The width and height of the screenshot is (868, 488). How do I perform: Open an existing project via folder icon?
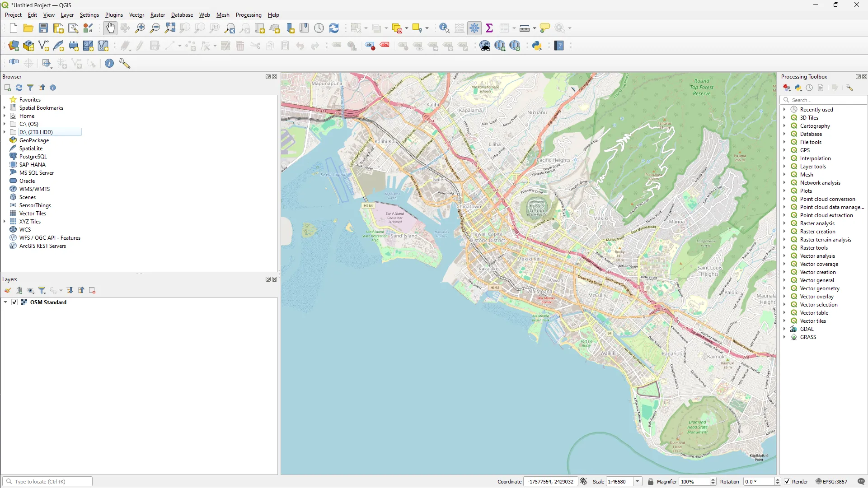(x=28, y=28)
